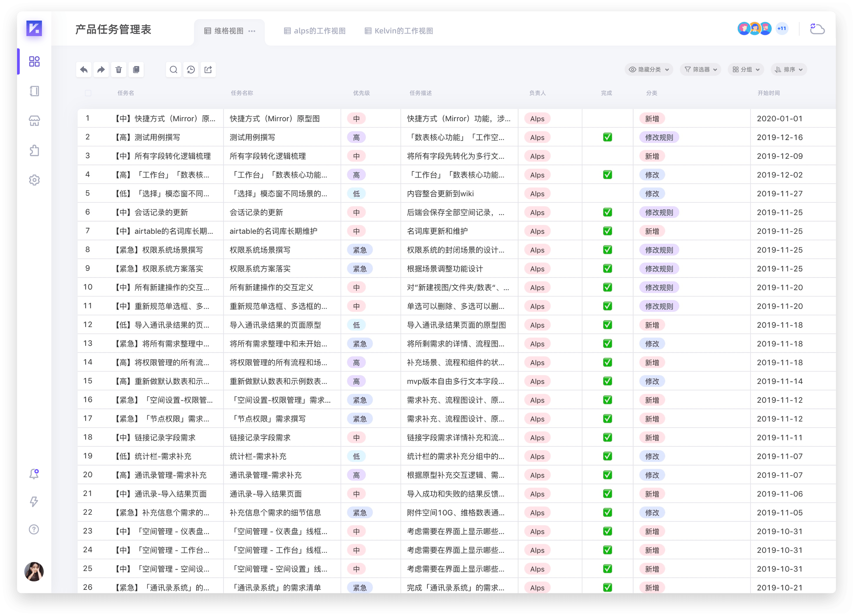Open the store icon in sidebar
Screen dimensions: 853x616
(x=34, y=121)
